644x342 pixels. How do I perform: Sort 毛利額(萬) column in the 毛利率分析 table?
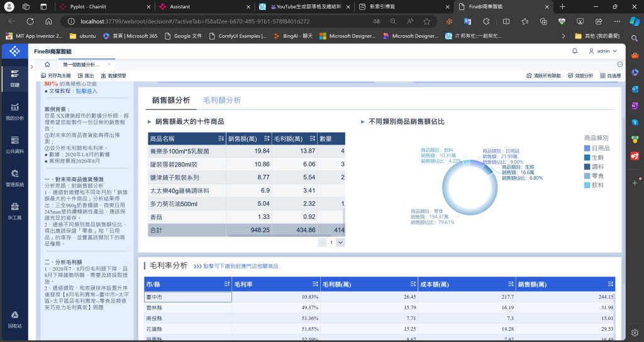[413, 284]
